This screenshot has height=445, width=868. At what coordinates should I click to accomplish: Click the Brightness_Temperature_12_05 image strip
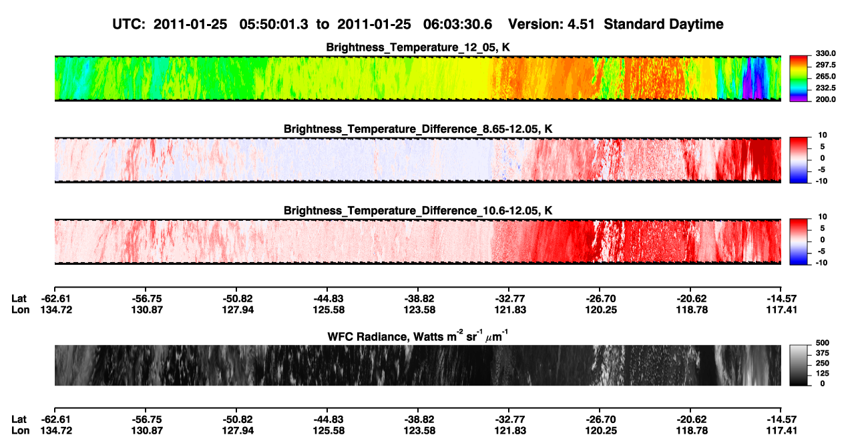pos(418,78)
